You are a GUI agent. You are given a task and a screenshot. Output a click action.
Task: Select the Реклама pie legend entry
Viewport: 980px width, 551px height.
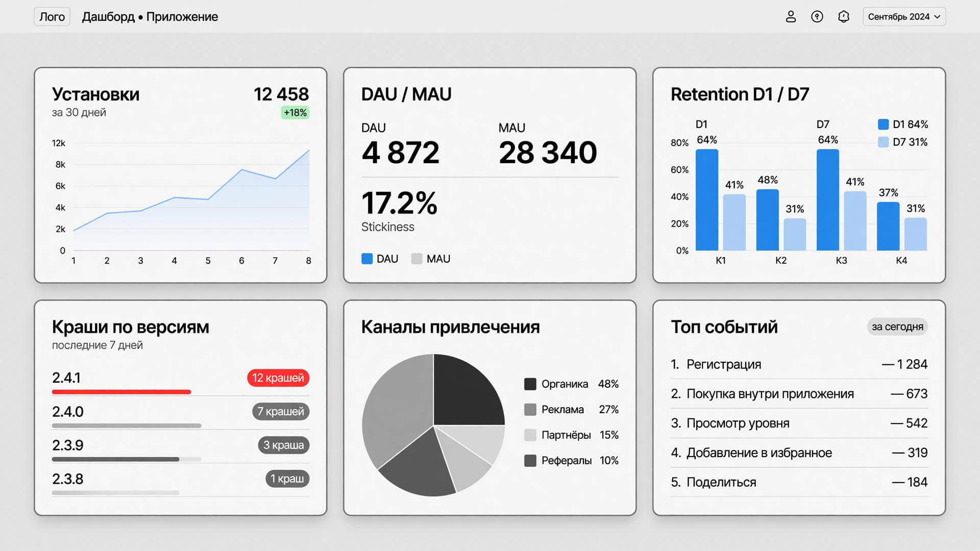(x=571, y=409)
